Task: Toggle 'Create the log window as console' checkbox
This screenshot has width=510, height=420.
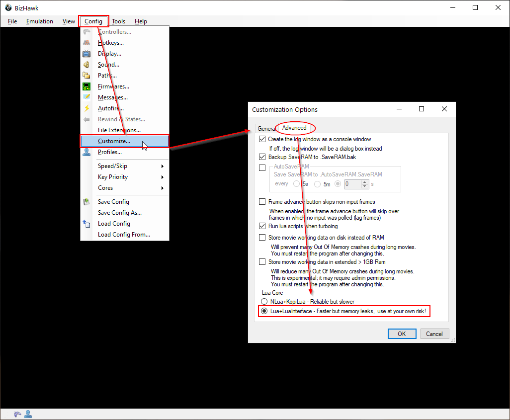Action: [262, 139]
